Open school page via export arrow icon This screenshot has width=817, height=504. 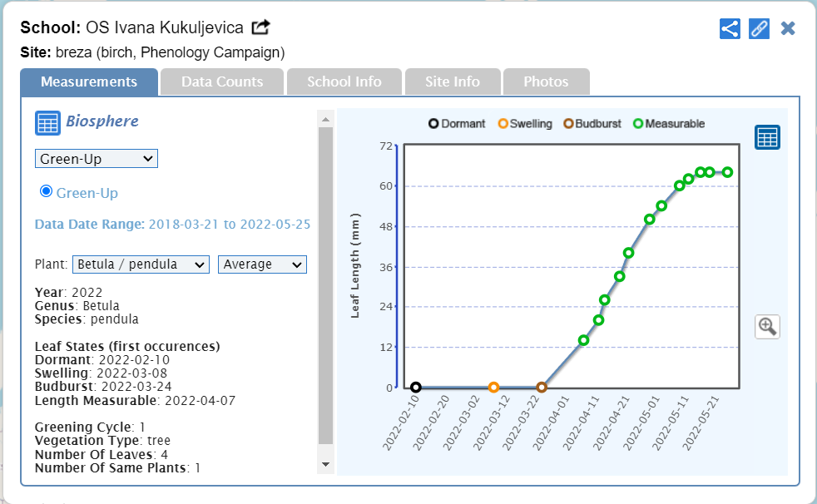coord(260,27)
